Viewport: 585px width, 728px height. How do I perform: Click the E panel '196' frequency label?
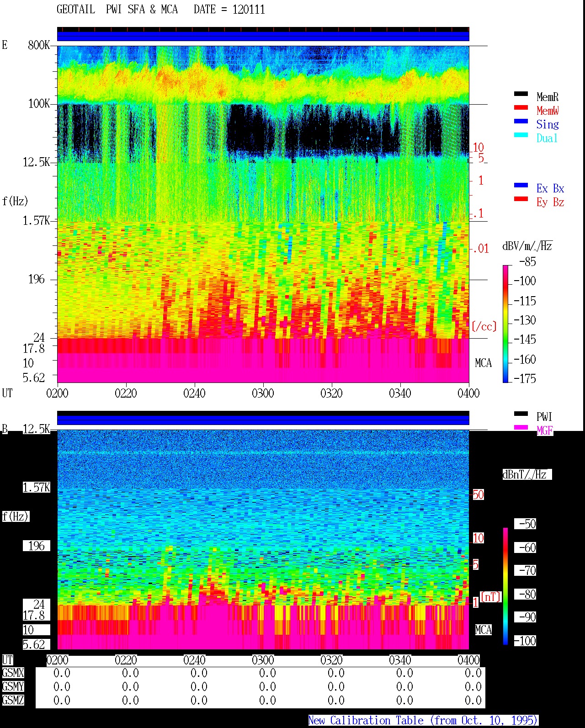coord(37,279)
